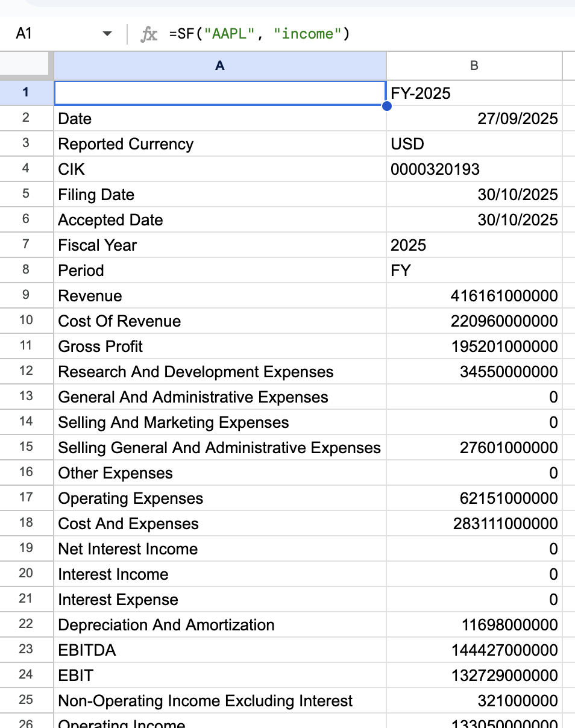Select Selling And Marketing Expenses cell
The height and width of the screenshot is (728, 575).
(220, 422)
